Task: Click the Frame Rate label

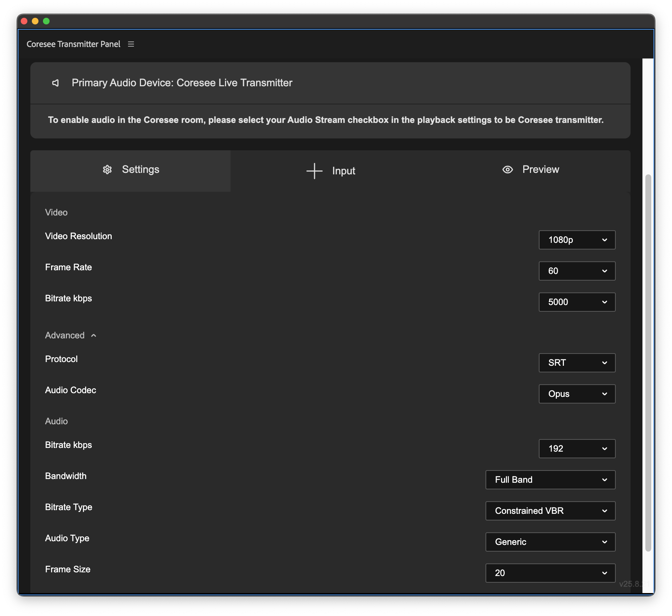Action: coord(68,267)
